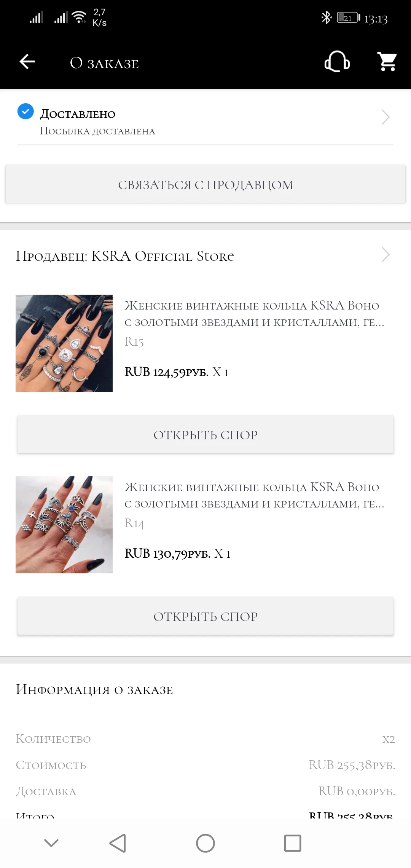Open R15 rings product thumbnail
411x868 pixels.
pos(64,343)
